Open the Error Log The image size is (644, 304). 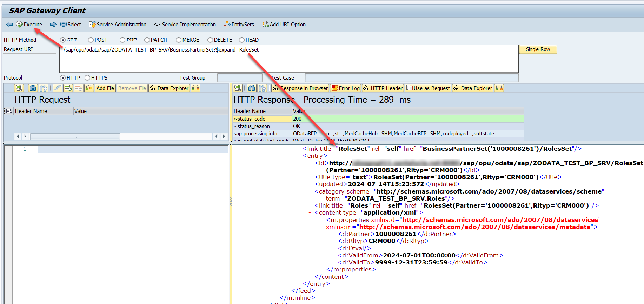pos(345,88)
